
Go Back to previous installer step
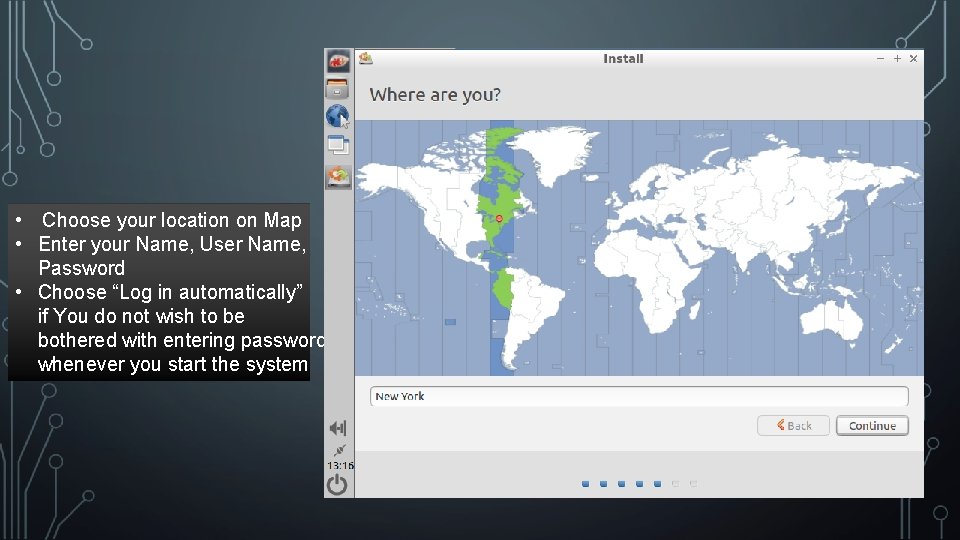point(793,426)
